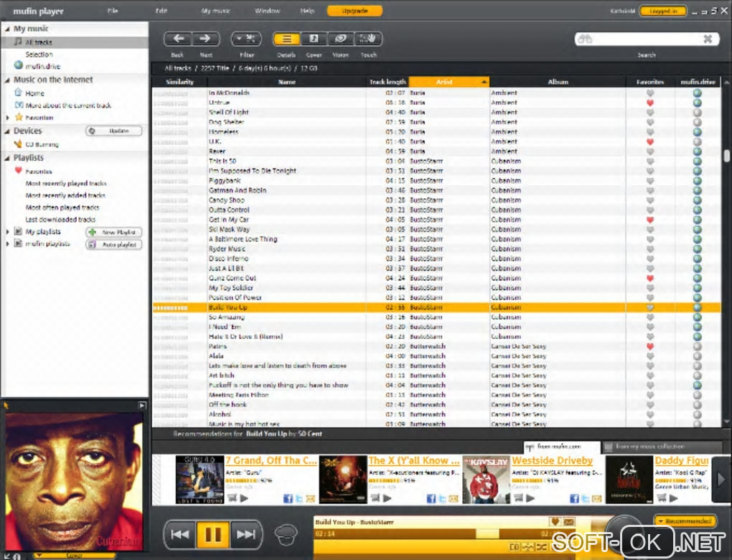
Task: Open the Filter dropdown button
Action: (246, 39)
